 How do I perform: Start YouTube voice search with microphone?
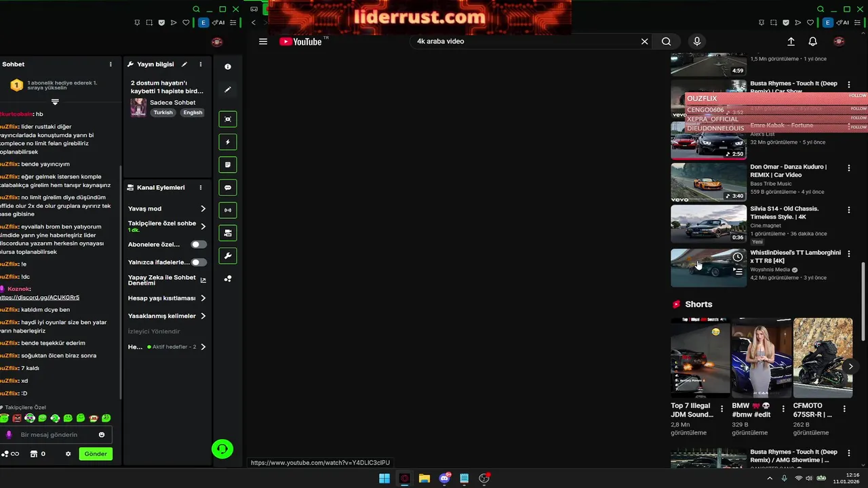point(696,41)
